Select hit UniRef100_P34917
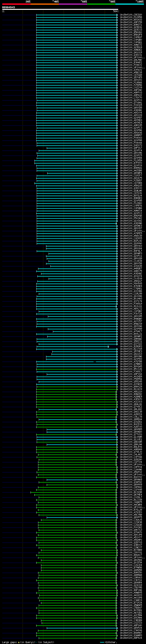This screenshot has width=146, height=644. coord(131,371)
